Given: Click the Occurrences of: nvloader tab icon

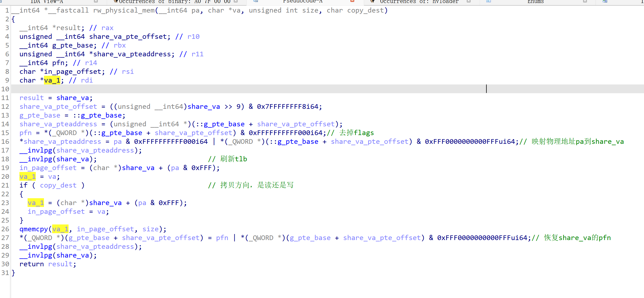Looking at the screenshot, I should [x=372, y=1].
